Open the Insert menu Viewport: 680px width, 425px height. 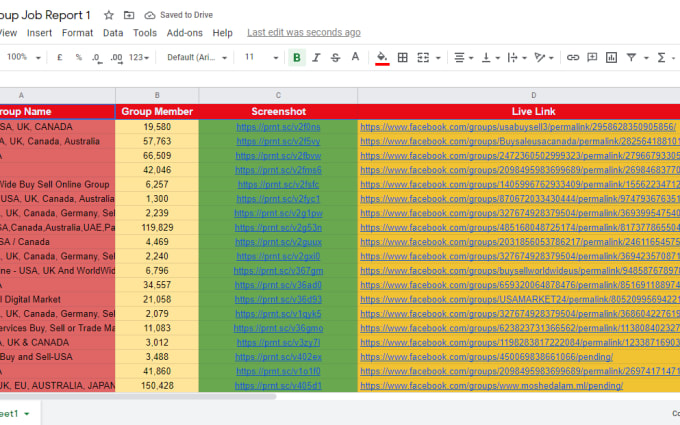(39, 33)
